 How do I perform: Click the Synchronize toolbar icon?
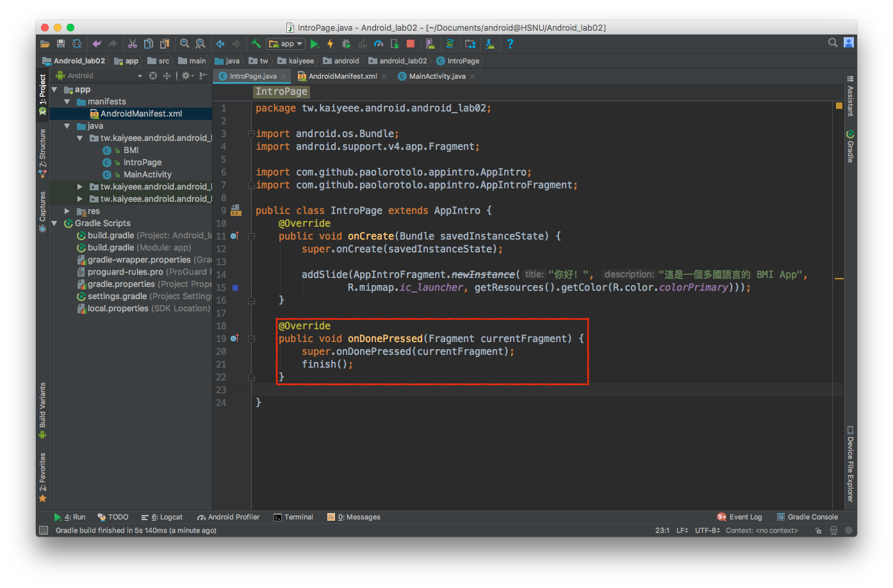(77, 44)
